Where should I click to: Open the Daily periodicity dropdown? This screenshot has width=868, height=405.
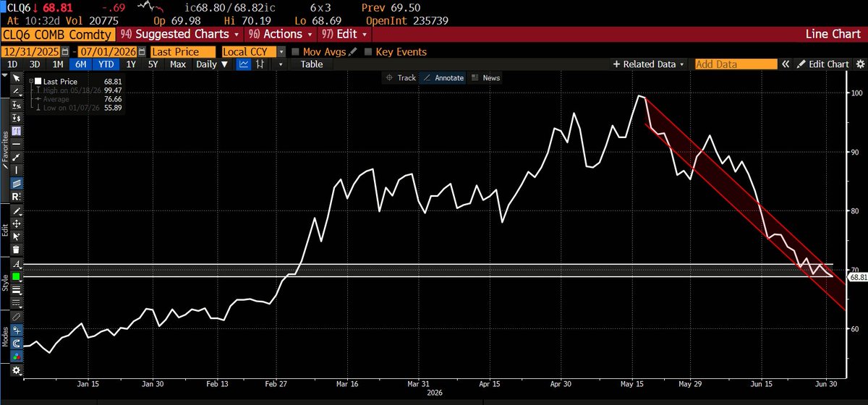[x=212, y=64]
